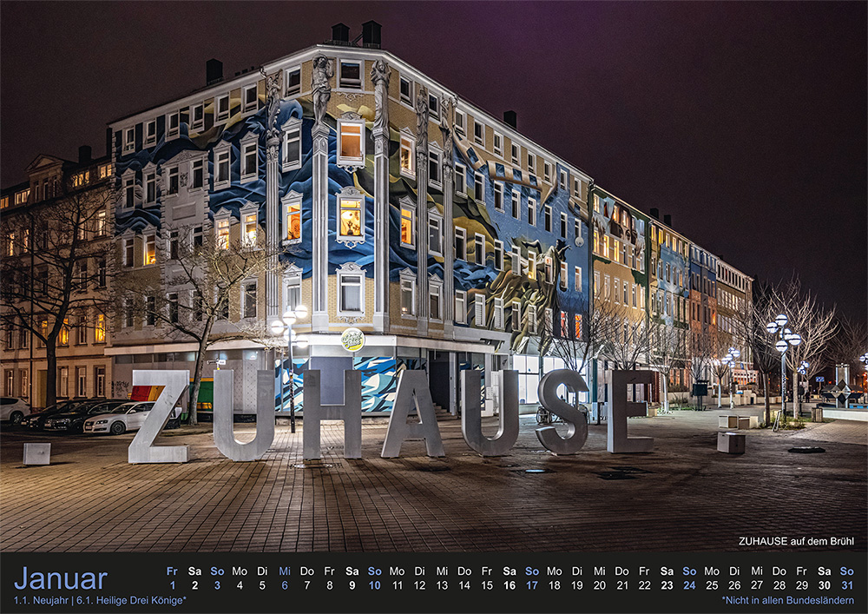Select Saturday date 30

click(x=825, y=585)
